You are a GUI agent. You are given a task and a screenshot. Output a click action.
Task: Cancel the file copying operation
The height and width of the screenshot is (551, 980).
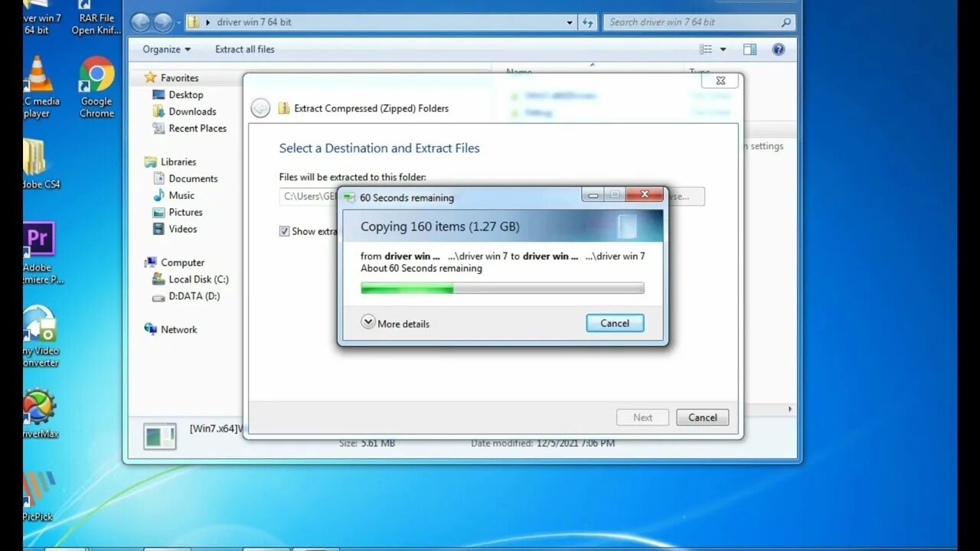(615, 323)
